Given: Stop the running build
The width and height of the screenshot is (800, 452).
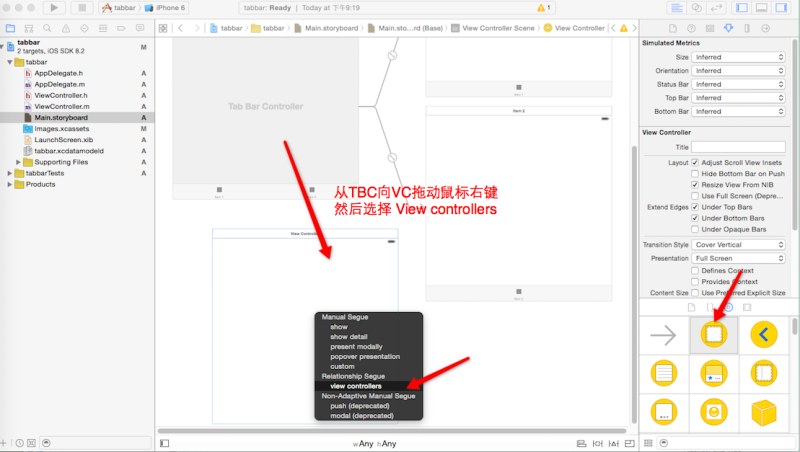Looking at the screenshot, I should click(82, 8).
